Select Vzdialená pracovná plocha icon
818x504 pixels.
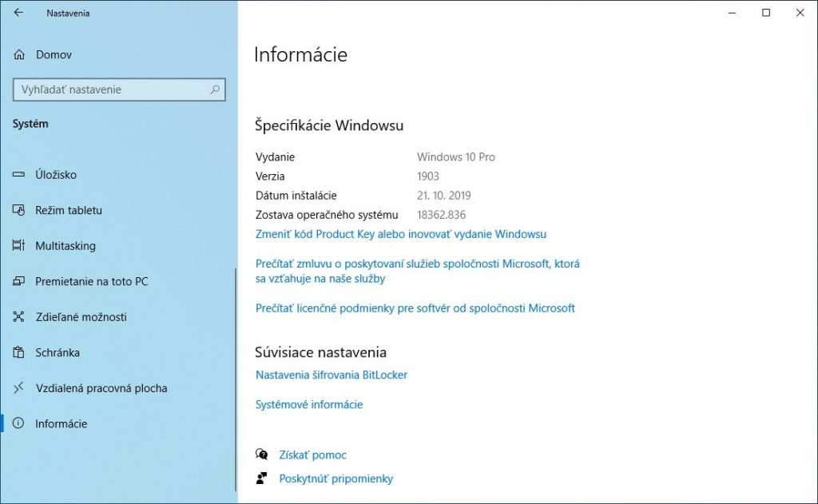18,387
